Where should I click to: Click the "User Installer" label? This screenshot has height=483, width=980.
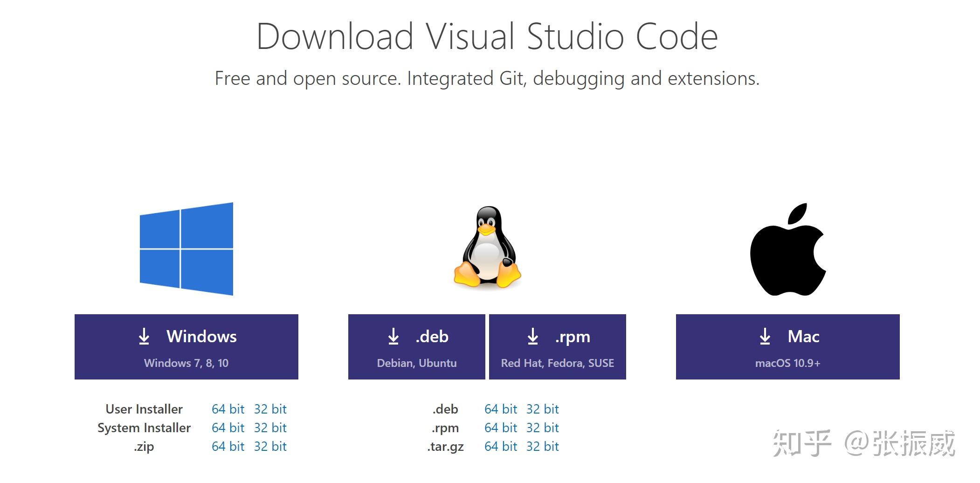[x=144, y=409]
